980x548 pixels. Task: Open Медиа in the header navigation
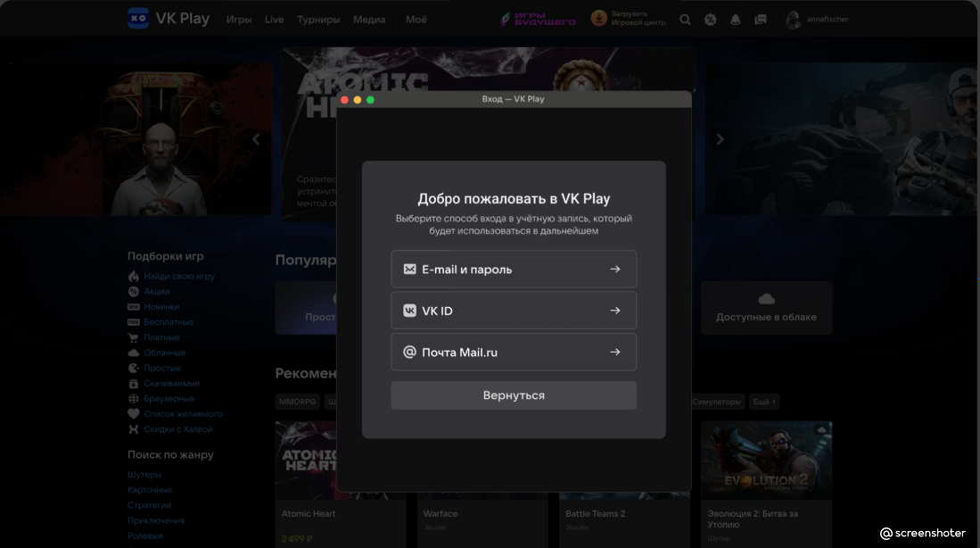(369, 20)
